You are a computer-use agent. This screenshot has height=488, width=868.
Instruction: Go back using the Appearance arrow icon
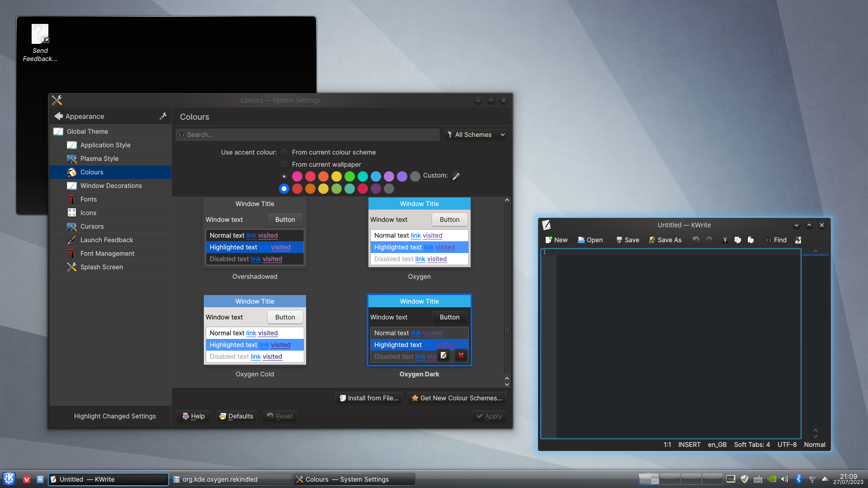coord(58,116)
